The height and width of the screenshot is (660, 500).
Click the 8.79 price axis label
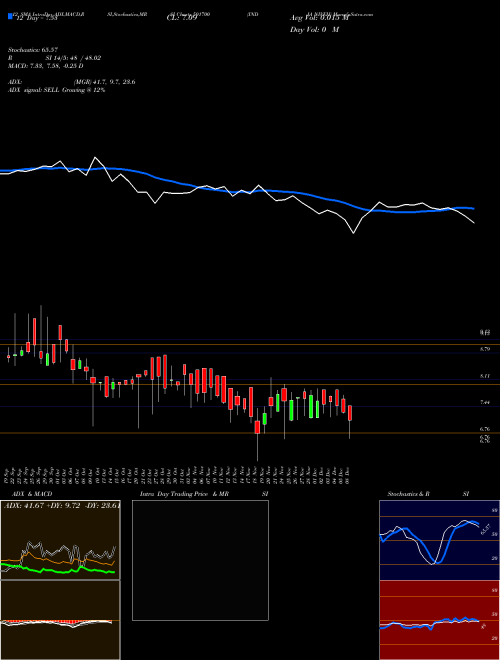[485, 349]
